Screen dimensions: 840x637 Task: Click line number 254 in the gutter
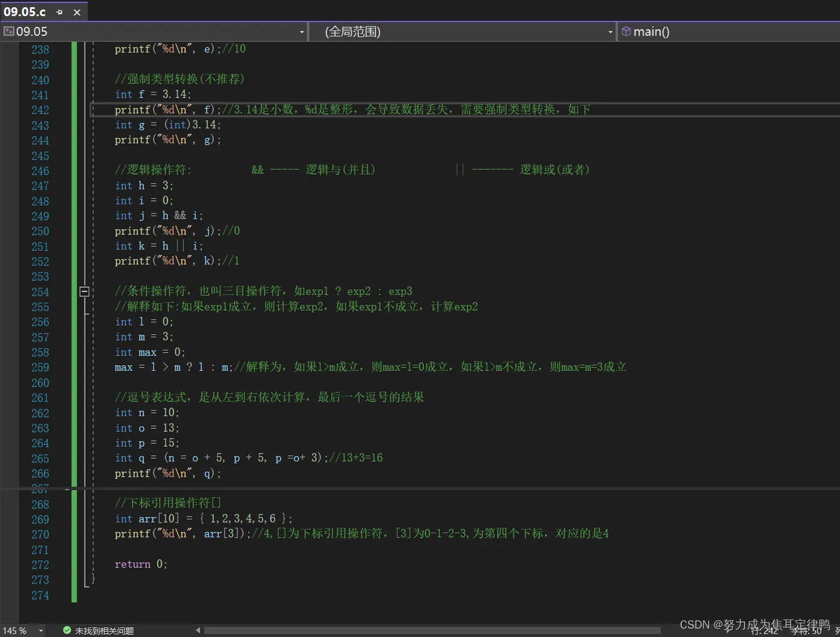point(40,292)
